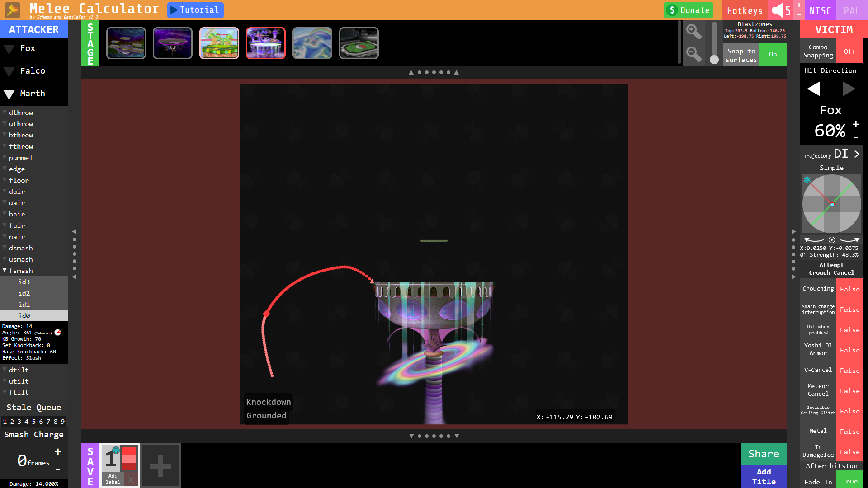Click the Add Title button

764,477
